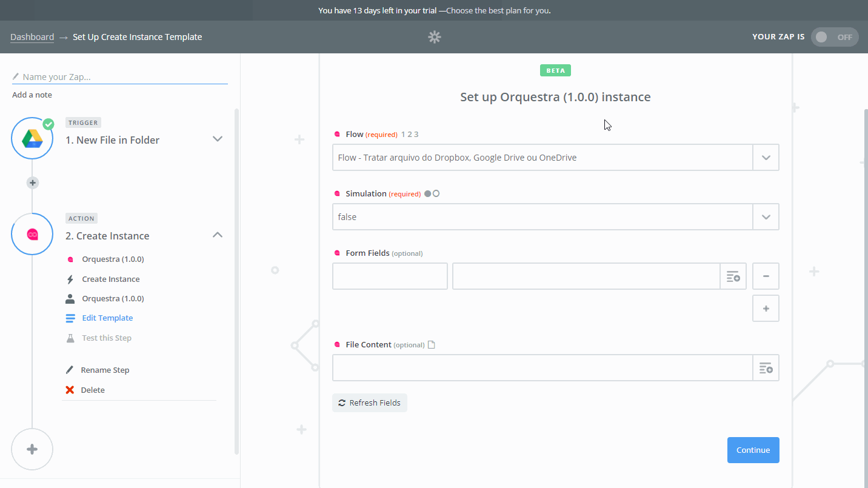This screenshot has width=868, height=488.
Task: Click the 1. New File in Folder title
Action: click(x=112, y=140)
